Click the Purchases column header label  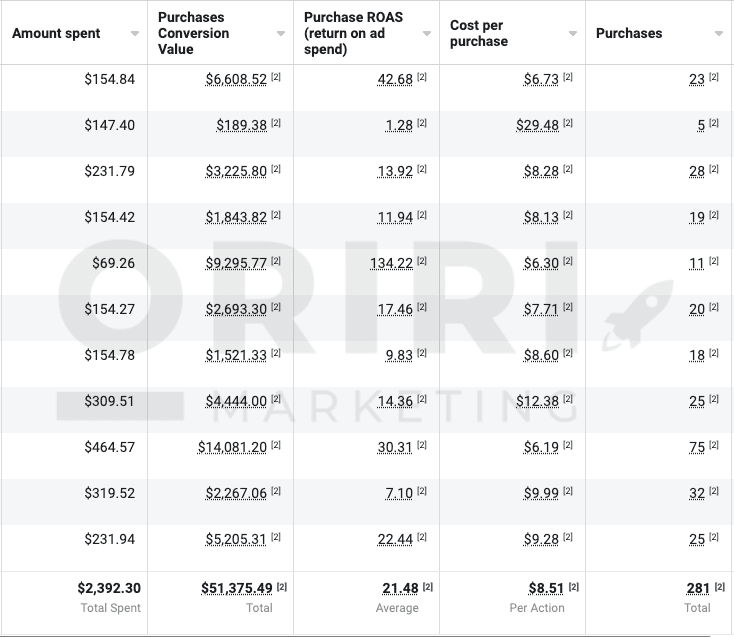point(629,33)
